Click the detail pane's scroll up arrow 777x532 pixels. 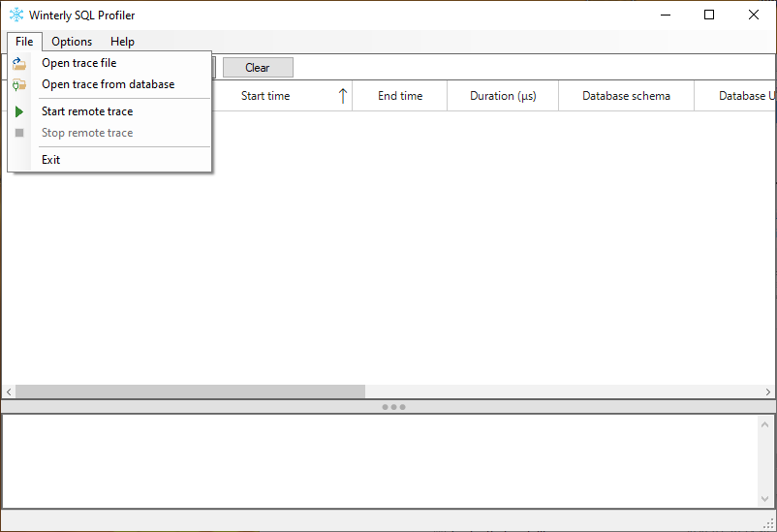tap(764, 424)
